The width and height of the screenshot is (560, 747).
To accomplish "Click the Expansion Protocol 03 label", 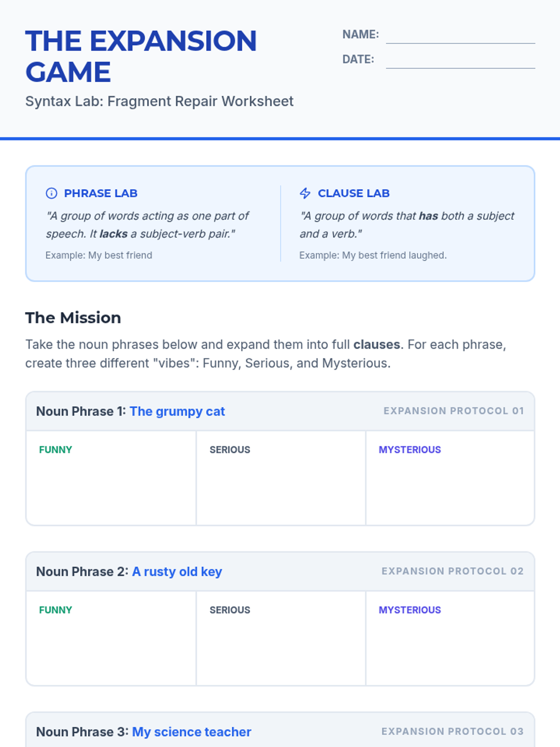I will 452,731.
